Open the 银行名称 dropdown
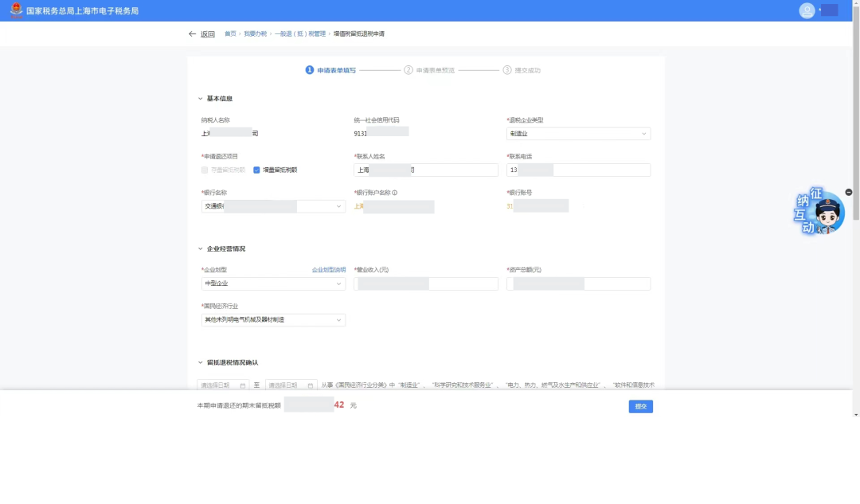This screenshot has height=504, width=860. pyautogui.click(x=273, y=206)
